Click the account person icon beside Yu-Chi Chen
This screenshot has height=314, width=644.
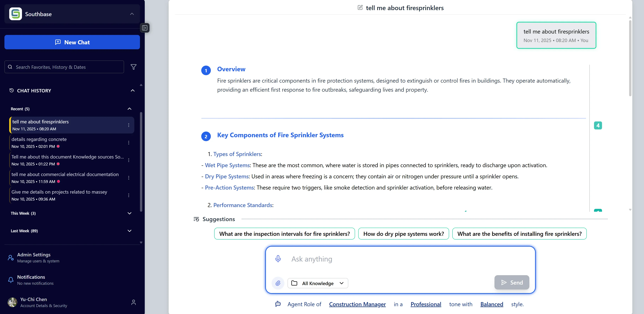[134, 302]
